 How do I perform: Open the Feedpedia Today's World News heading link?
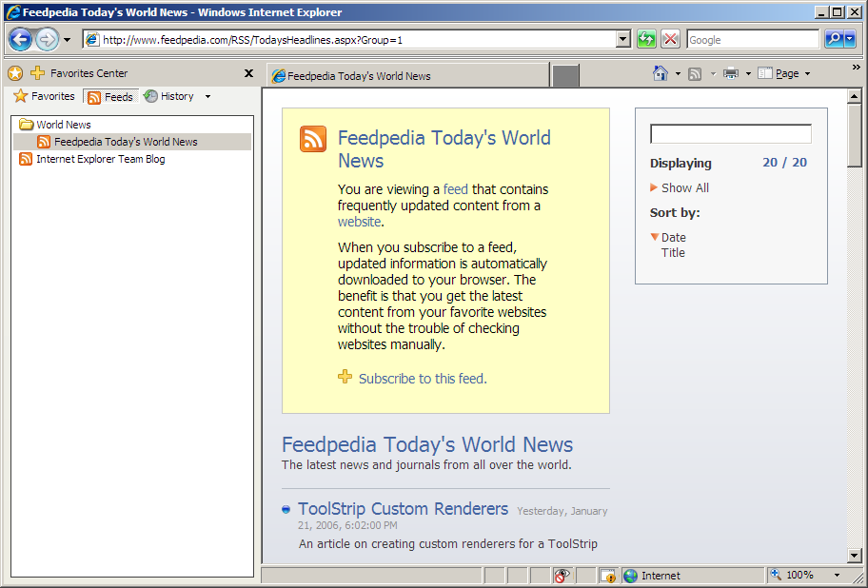426,444
